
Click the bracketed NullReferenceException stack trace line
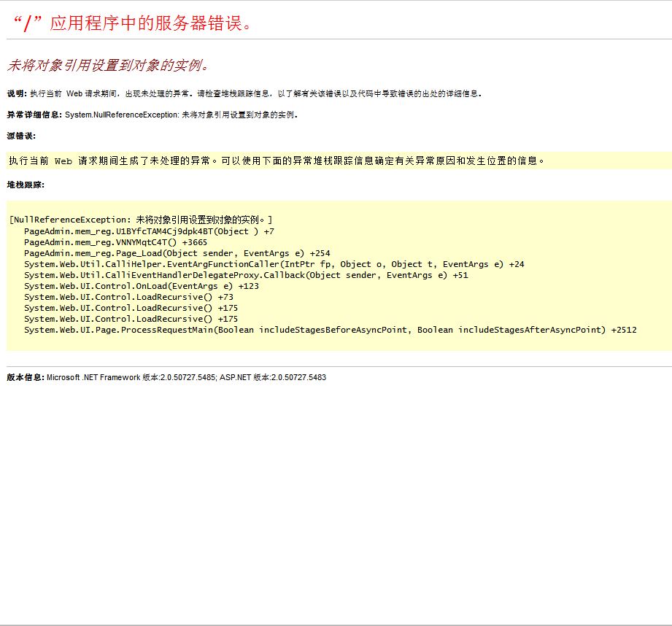coord(141,220)
